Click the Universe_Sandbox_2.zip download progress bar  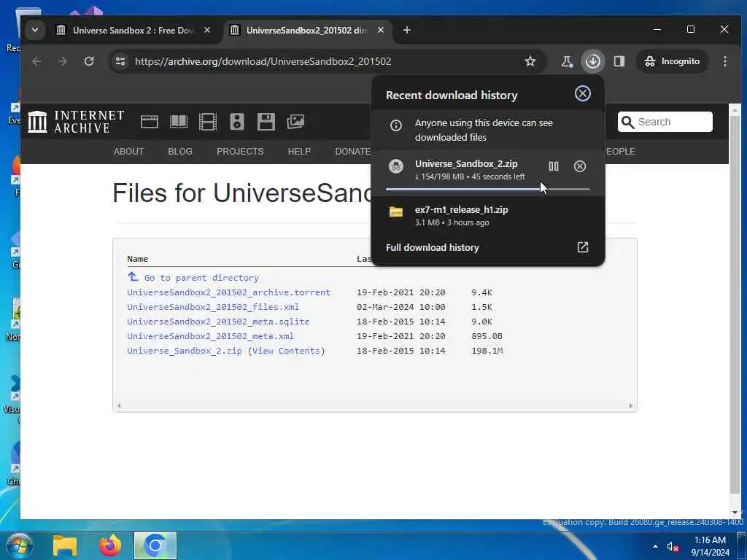point(488,190)
